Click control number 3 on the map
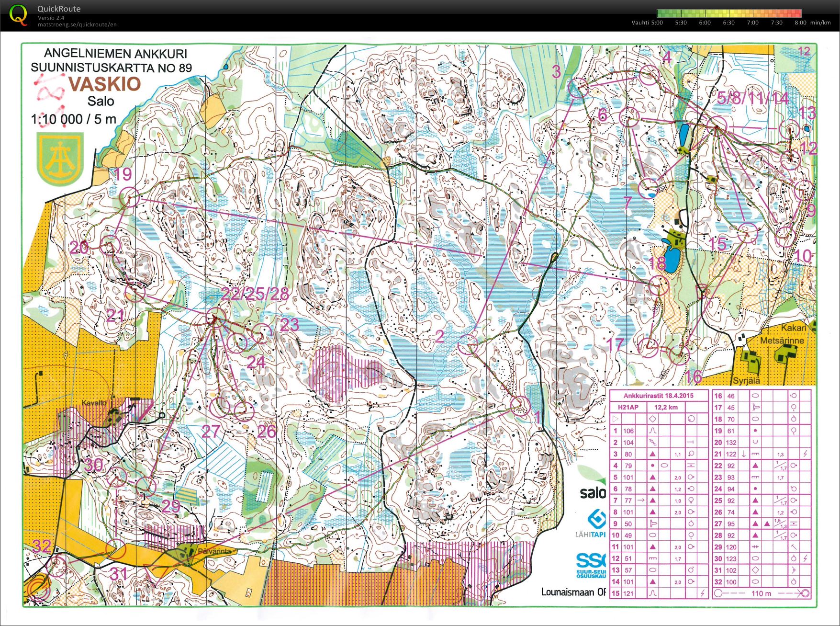Screen dimensions: 840x626 [x=556, y=72]
